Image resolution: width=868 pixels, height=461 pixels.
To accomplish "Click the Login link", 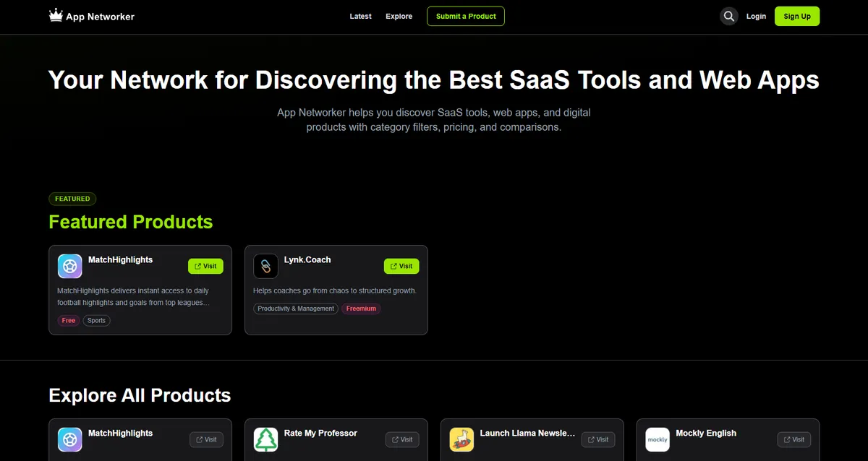I will pyautogui.click(x=756, y=16).
